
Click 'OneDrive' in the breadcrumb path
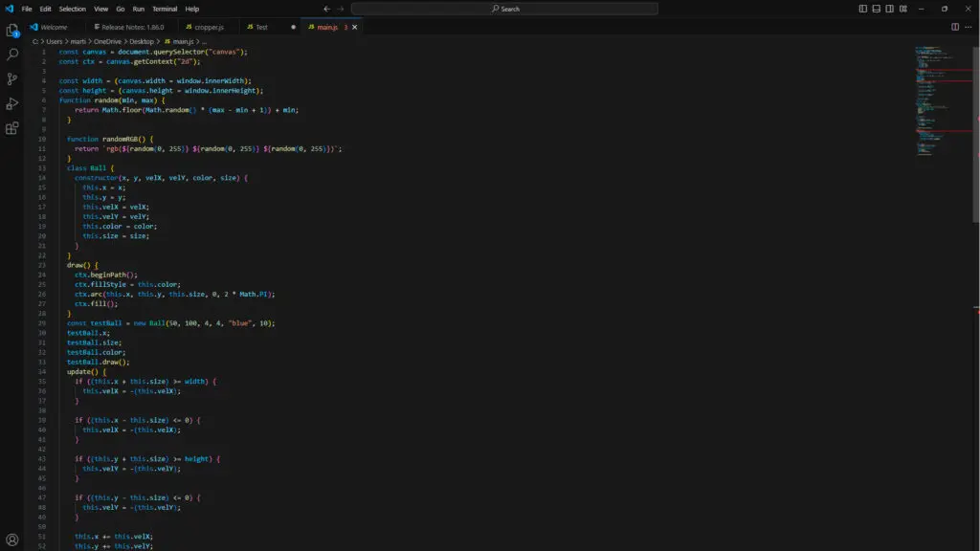[x=107, y=41]
